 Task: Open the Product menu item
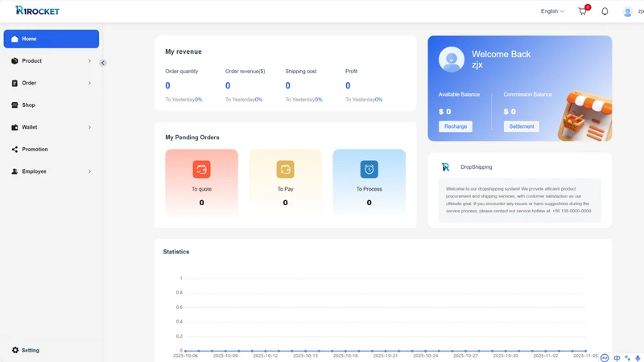(52, 61)
